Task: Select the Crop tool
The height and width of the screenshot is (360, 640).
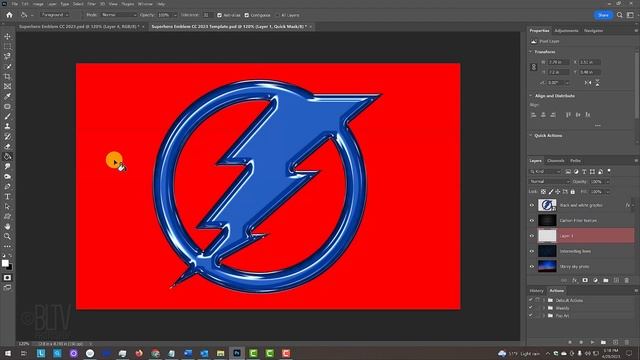Action: [x=7, y=76]
